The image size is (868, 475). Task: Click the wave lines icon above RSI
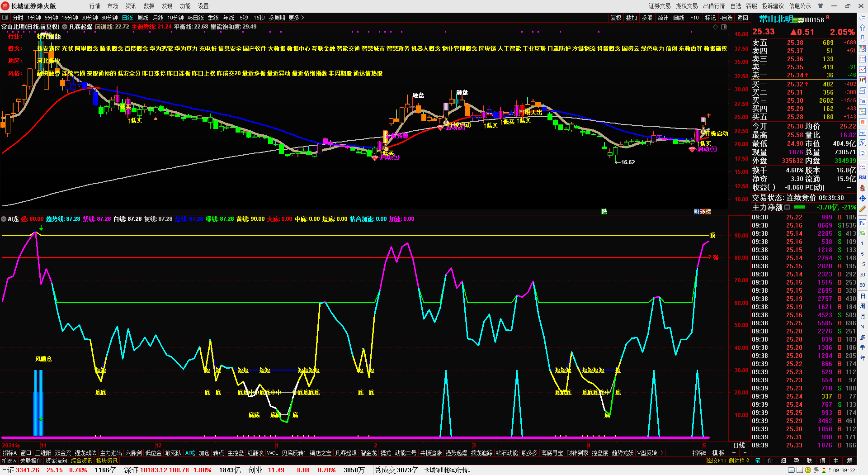click(863, 167)
